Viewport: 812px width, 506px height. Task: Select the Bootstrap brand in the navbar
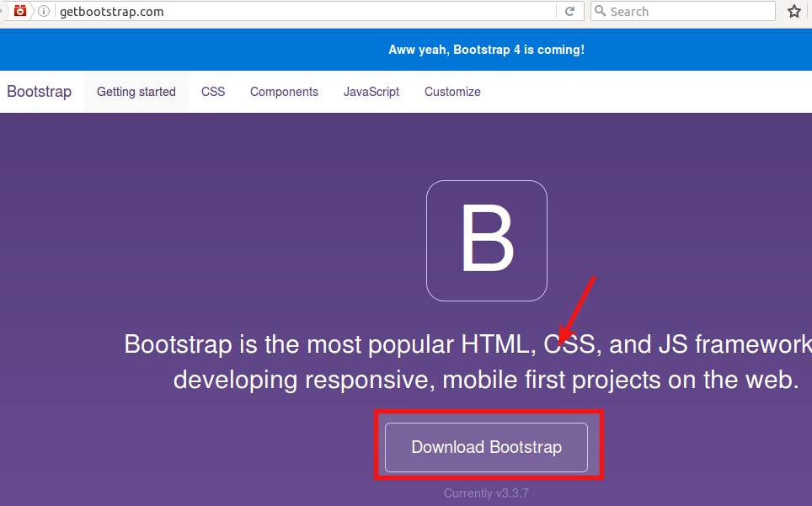pos(39,91)
